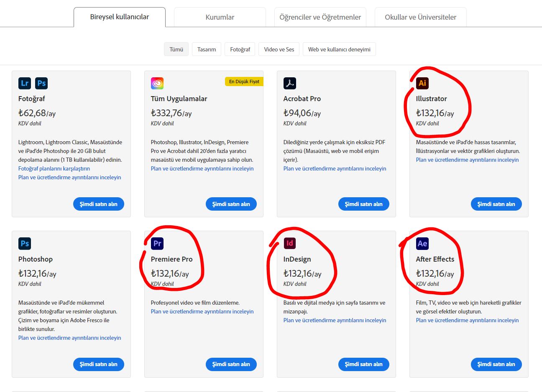Screen dimensions: 542x392
Task: Click the Photoshop icon in Fotoğraf card
Action: pos(41,83)
